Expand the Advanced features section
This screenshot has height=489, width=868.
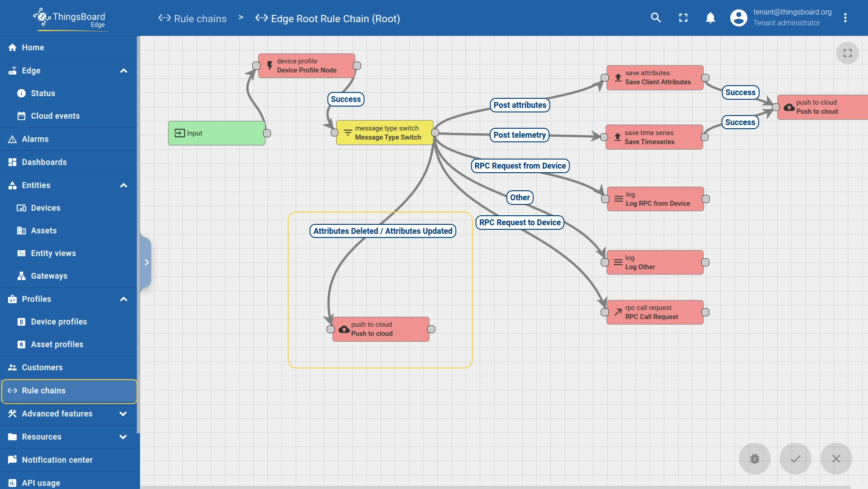tap(123, 414)
